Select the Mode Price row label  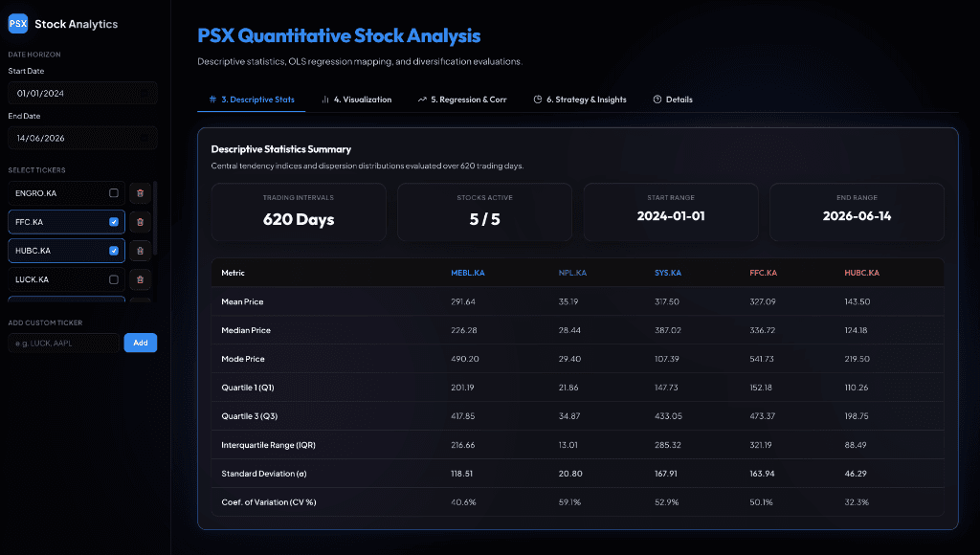click(243, 360)
